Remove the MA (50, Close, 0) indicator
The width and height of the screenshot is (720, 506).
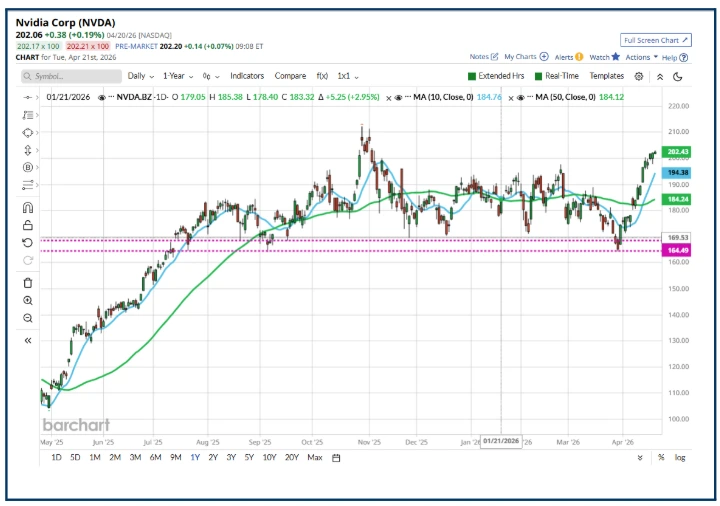click(x=511, y=98)
